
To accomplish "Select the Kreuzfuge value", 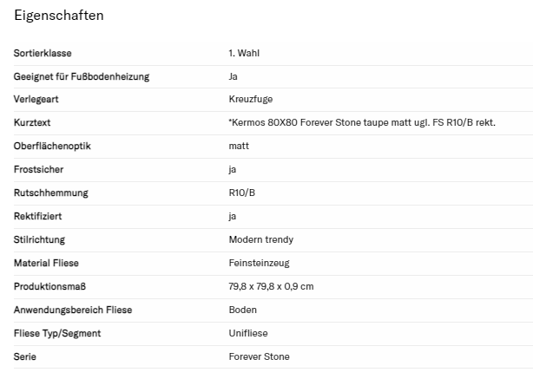I will [251, 101].
